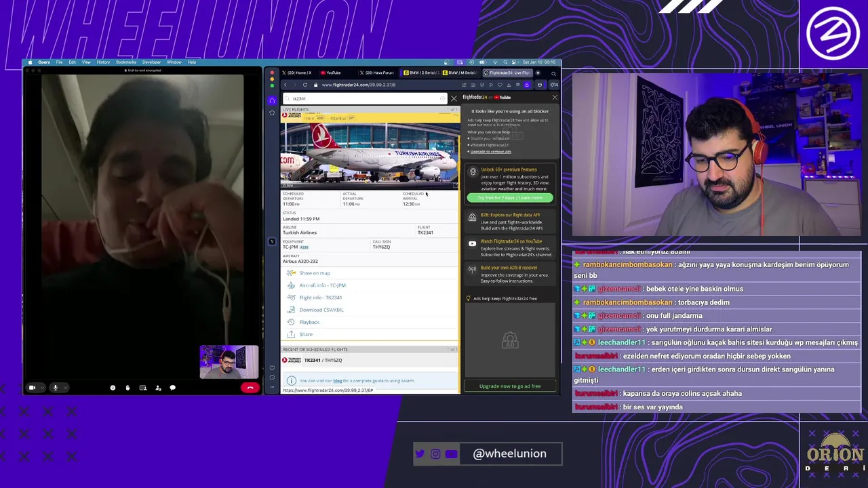Open the Wi-Fi status menu
This screenshot has width=868, height=488.
(x=495, y=62)
